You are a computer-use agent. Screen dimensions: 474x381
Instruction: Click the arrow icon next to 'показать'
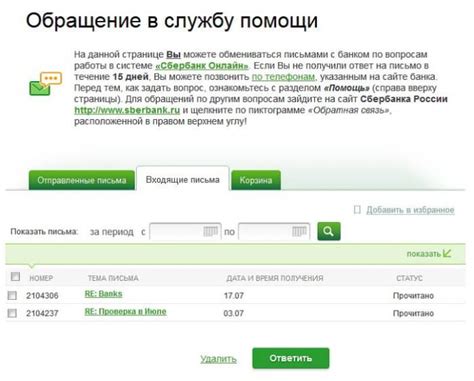[447, 253]
